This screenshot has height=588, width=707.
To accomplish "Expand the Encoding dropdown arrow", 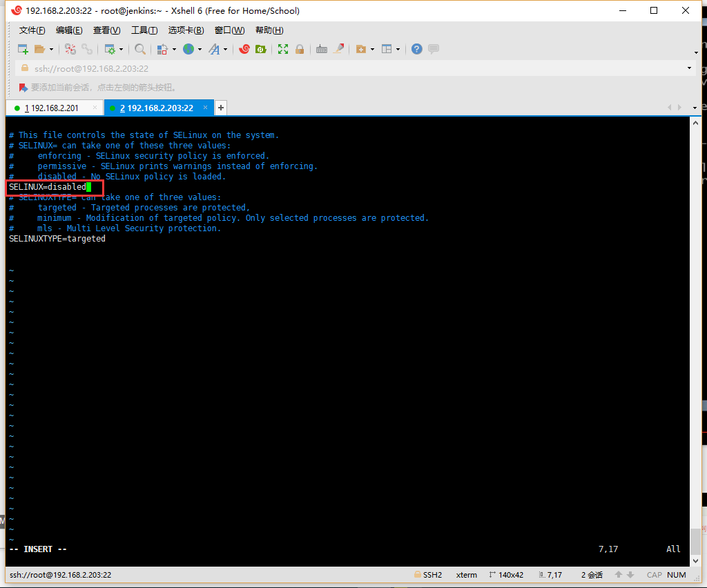I will coord(200,49).
